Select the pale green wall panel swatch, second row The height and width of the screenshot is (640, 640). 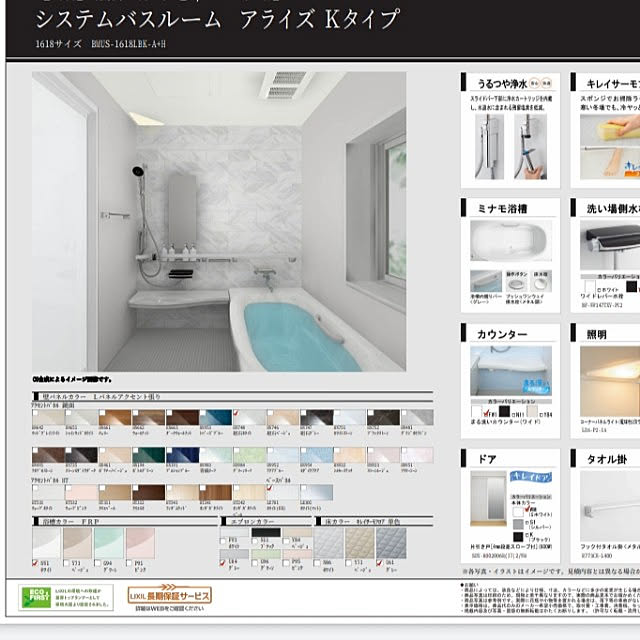249,455
